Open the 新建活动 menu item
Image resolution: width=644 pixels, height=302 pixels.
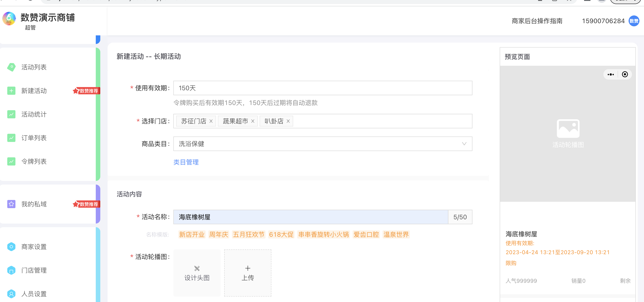click(34, 91)
